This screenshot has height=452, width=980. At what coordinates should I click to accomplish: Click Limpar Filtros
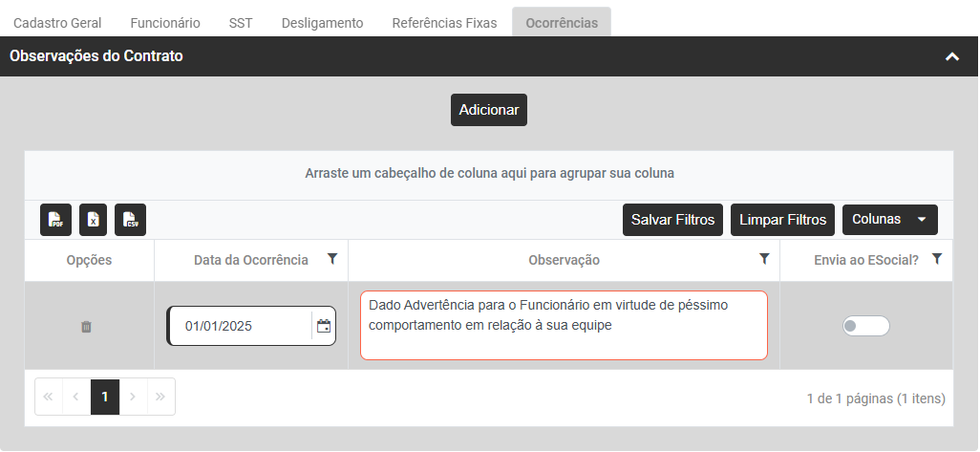pyautogui.click(x=782, y=220)
